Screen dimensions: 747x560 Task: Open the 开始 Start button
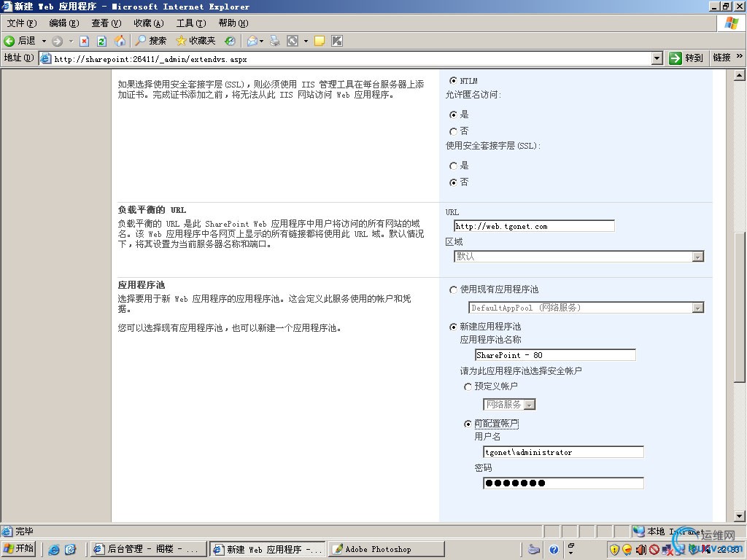coord(19,549)
